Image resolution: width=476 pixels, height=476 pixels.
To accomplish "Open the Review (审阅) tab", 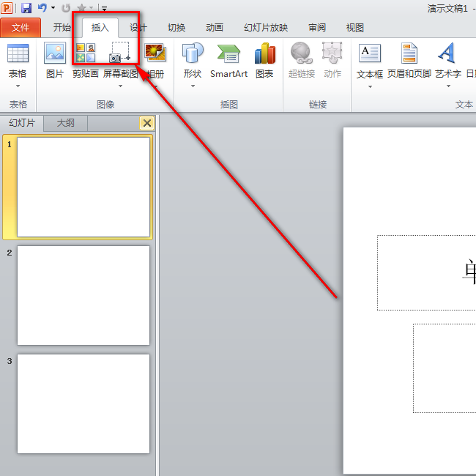I will point(317,28).
